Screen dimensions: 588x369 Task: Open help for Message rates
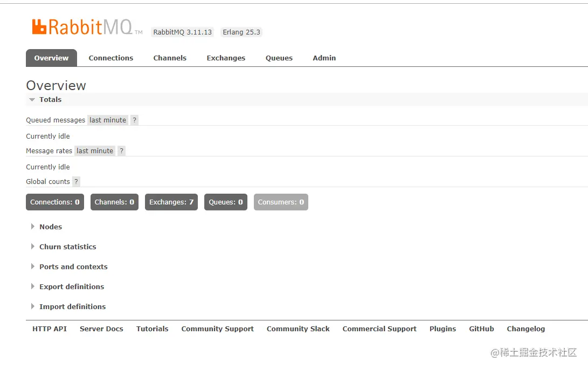pos(121,151)
